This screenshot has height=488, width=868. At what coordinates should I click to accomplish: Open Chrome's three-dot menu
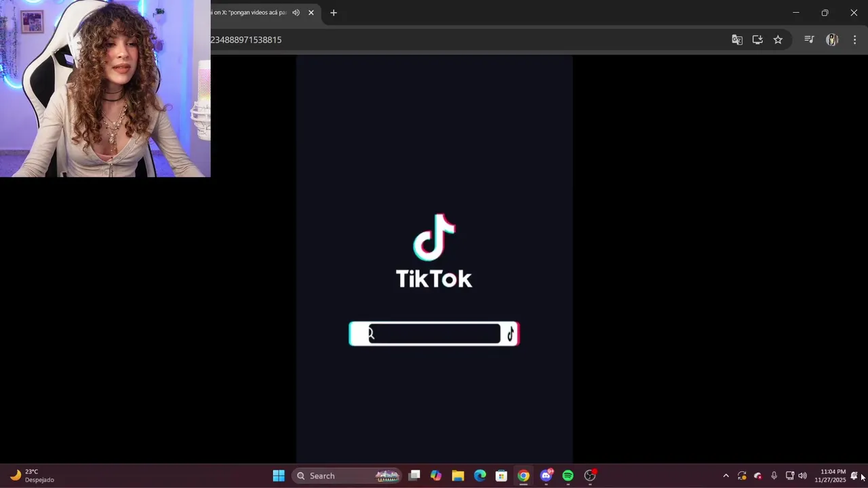pyautogui.click(x=854, y=40)
